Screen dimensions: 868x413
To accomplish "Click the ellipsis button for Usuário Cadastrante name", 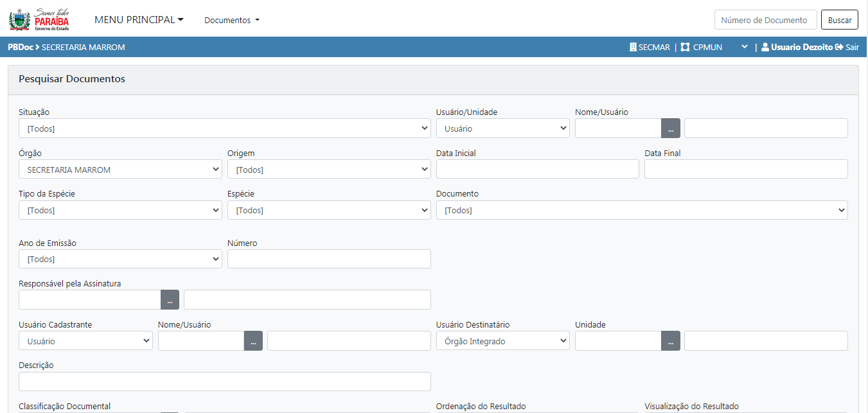I will pos(253,341).
